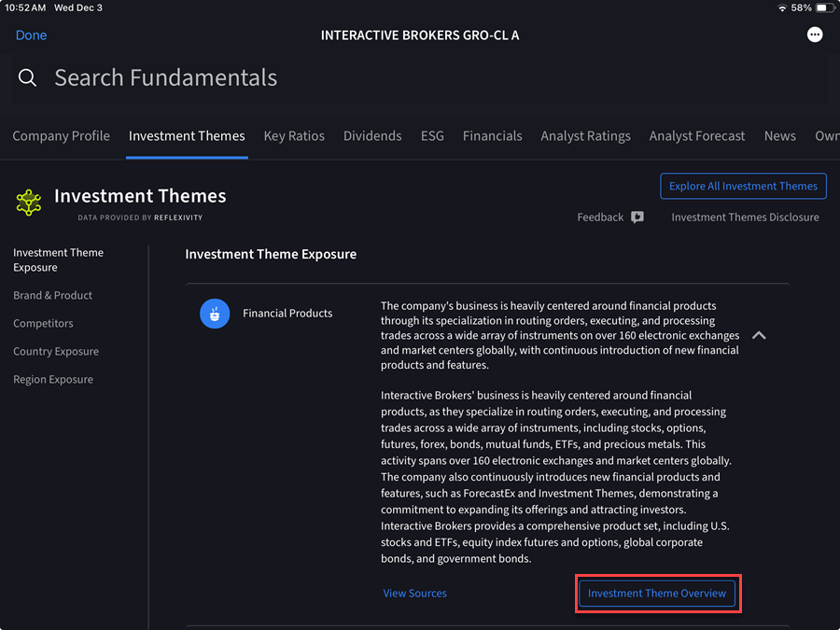Click the Wi-Fi status icon
Image resolution: width=840 pixels, height=630 pixels.
point(781,7)
